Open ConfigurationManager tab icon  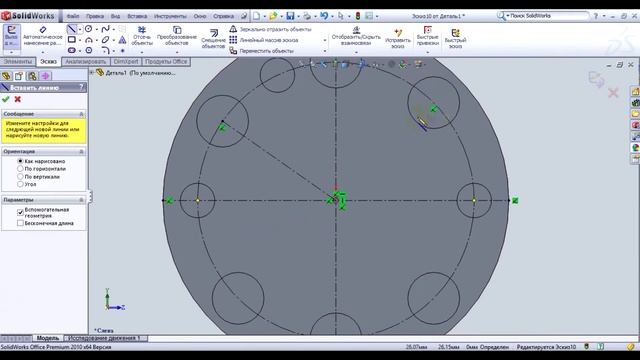(32, 76)
